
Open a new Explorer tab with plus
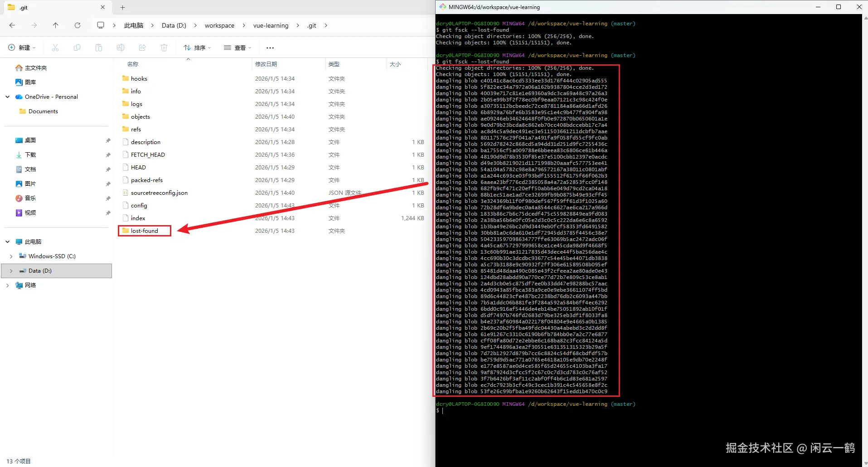pos(122,7)
